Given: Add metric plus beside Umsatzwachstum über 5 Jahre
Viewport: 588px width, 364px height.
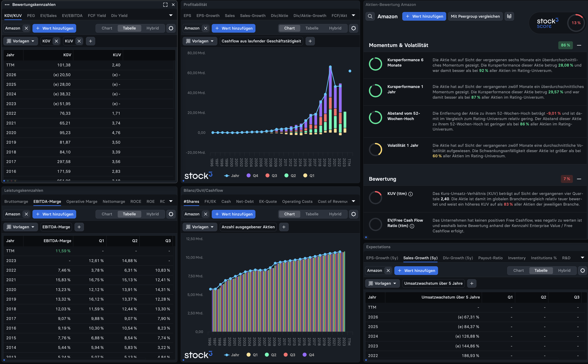Looking at the screenshot, I should pos(472,283).
